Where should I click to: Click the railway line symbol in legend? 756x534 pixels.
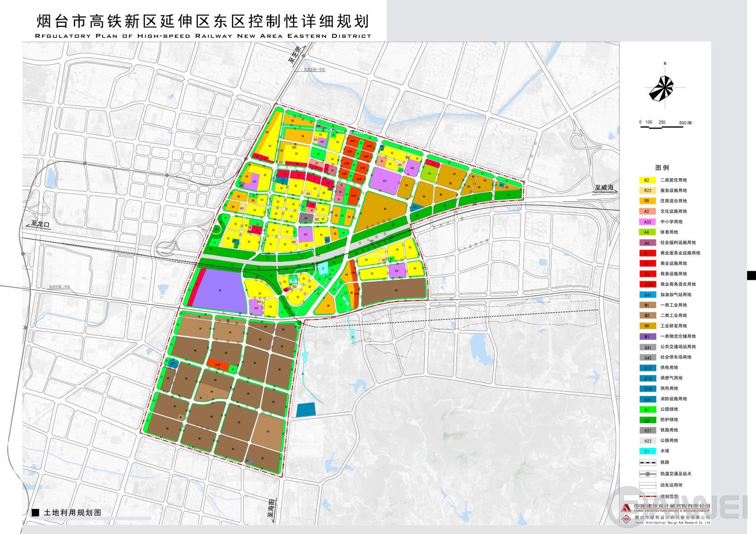(647, 463)
